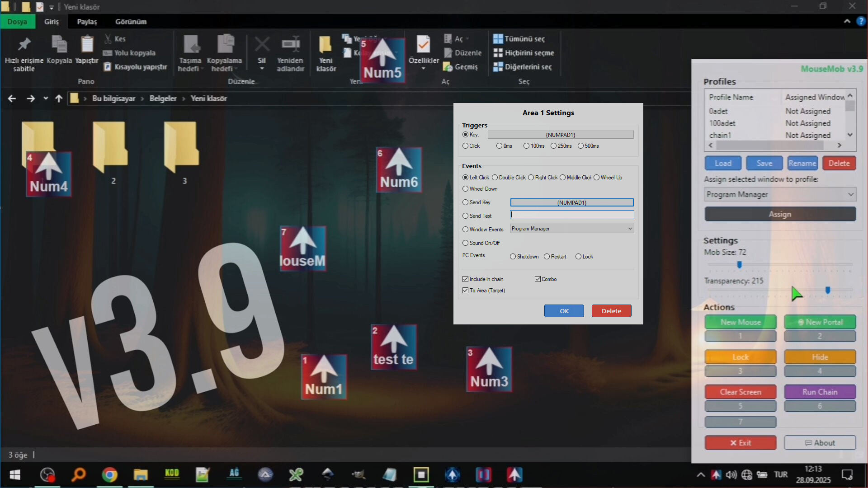Click the Transparency slider handle

pyautogui.click(x=827, y=290)
